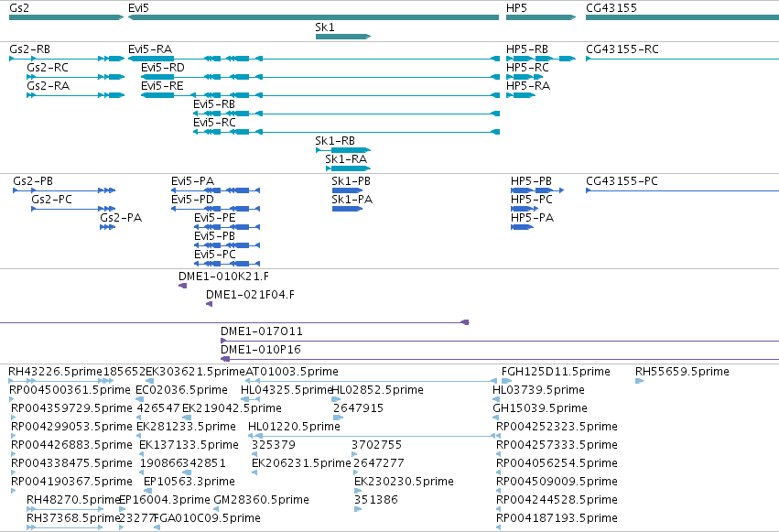Screen dimensions: 779x532
Task: Click the Evi5-PE protein label
Action: (214, 219)
